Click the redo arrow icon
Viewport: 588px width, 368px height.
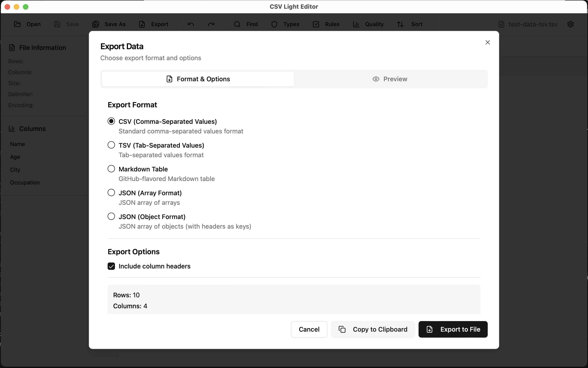pos(211,24)
